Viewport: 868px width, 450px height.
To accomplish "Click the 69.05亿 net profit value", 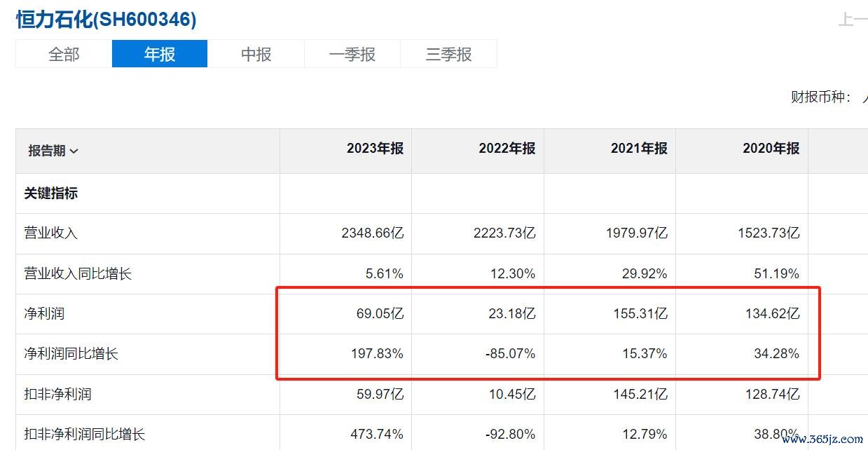I will pos(380,313).
